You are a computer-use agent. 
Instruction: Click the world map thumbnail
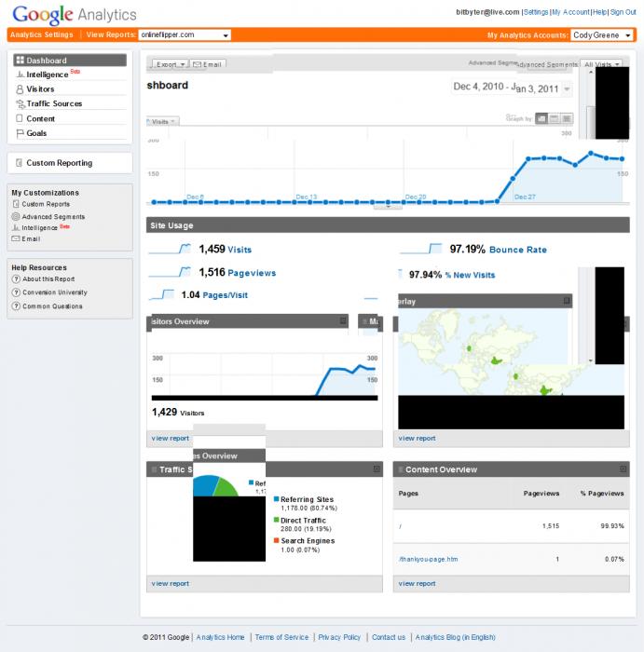(511, 351)
